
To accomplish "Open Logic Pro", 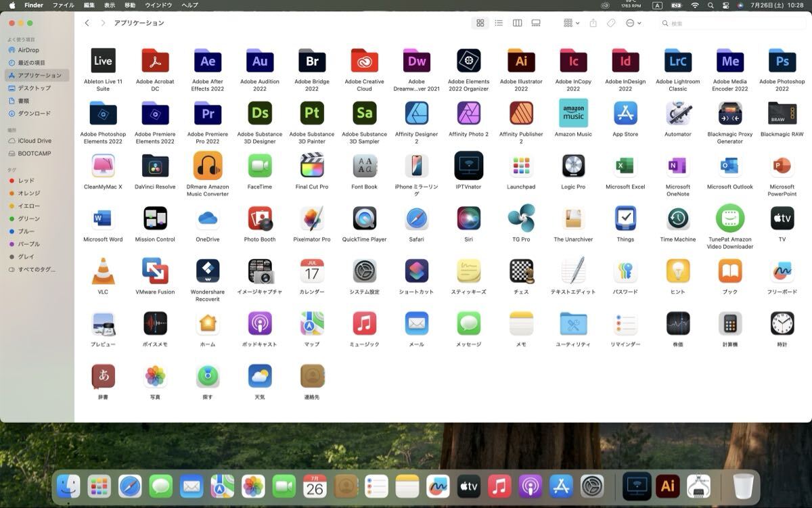I will [573, 166].
